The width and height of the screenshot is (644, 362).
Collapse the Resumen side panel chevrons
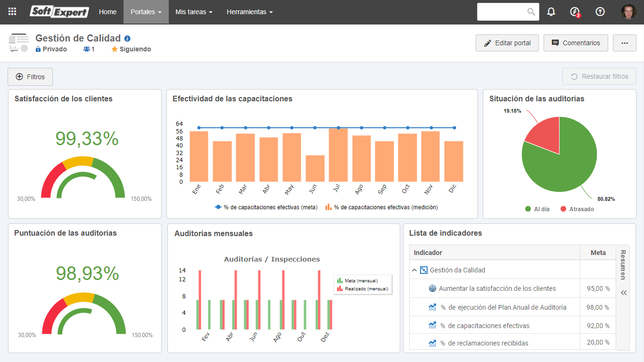tap(624, 293)
